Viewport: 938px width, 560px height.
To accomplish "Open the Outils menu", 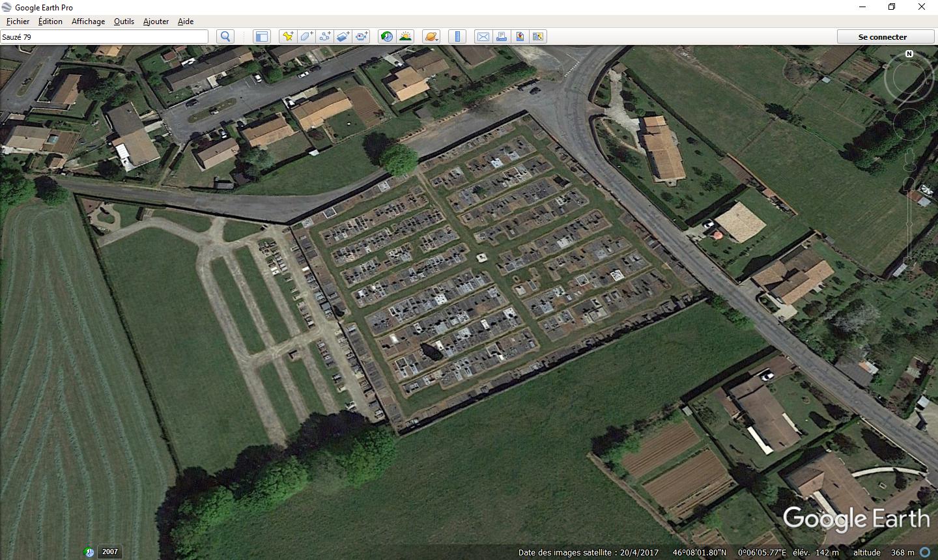I will [x=124, y=21].
